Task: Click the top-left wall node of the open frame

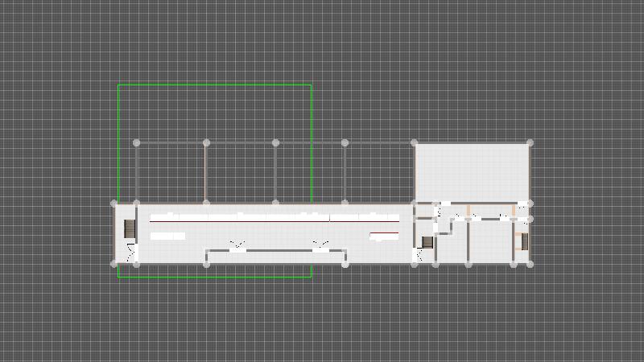Action: click(x=136, y=142)
